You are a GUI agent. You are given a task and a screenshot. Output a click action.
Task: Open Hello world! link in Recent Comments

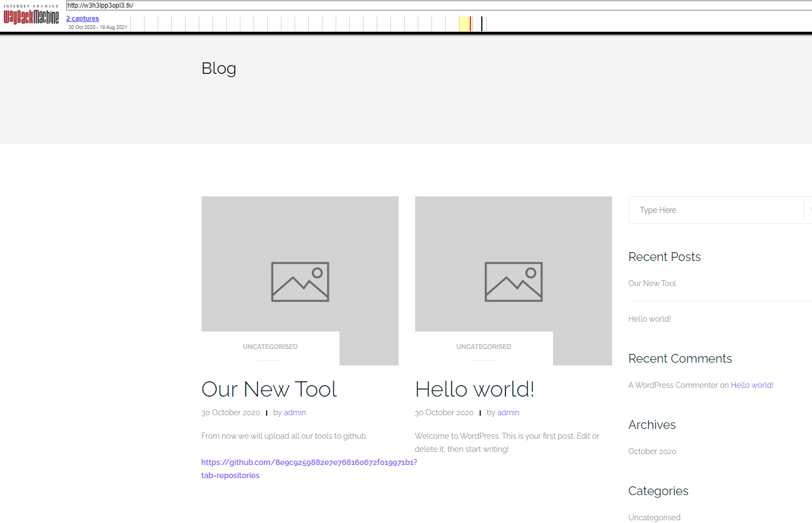pos(752,385)
